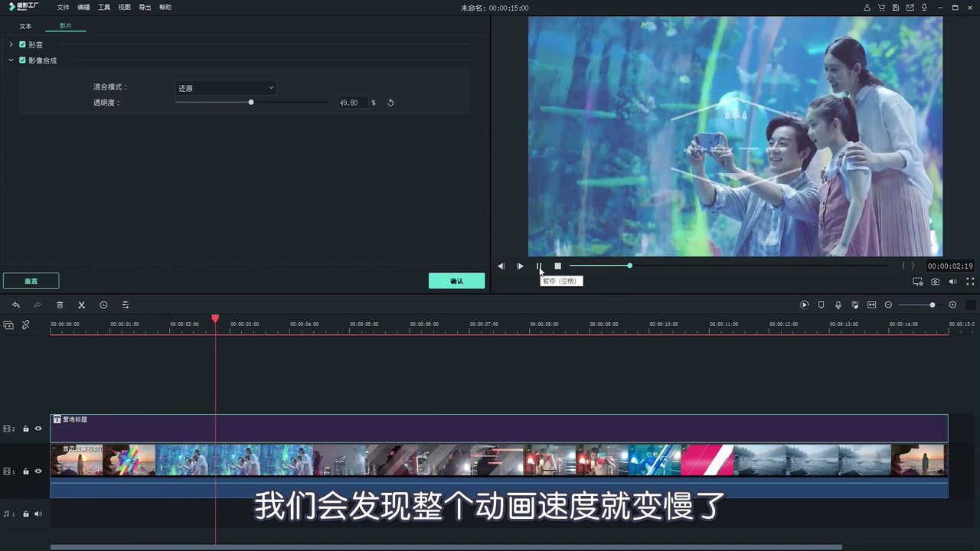Redo the last action
This screenshot has width=980, height=551.
pyautogui.click(x=35, y=305)
